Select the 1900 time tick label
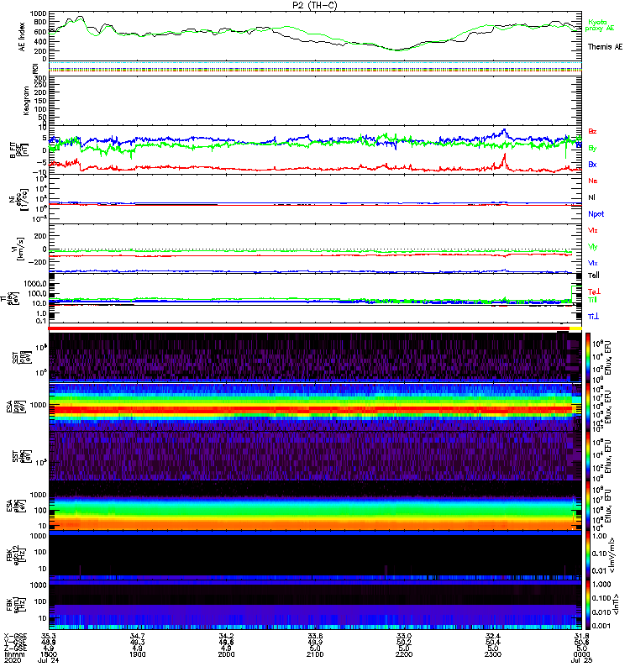This screenshot has width=630, height=672. coord(137,654)
